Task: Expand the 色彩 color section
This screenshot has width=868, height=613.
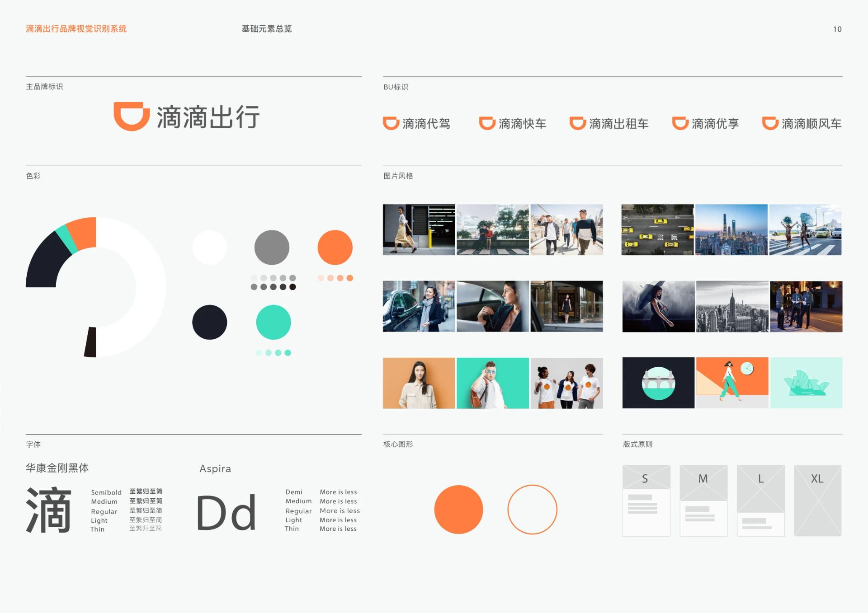Action: [34, 176]
